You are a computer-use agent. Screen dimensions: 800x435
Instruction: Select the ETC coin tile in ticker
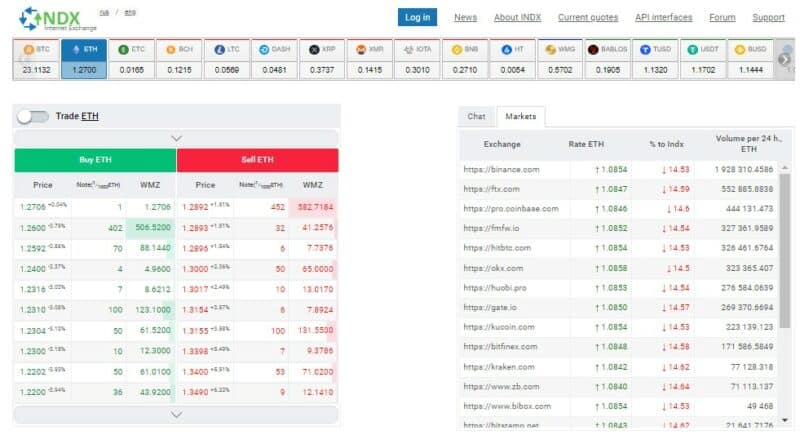click(132, 59)
